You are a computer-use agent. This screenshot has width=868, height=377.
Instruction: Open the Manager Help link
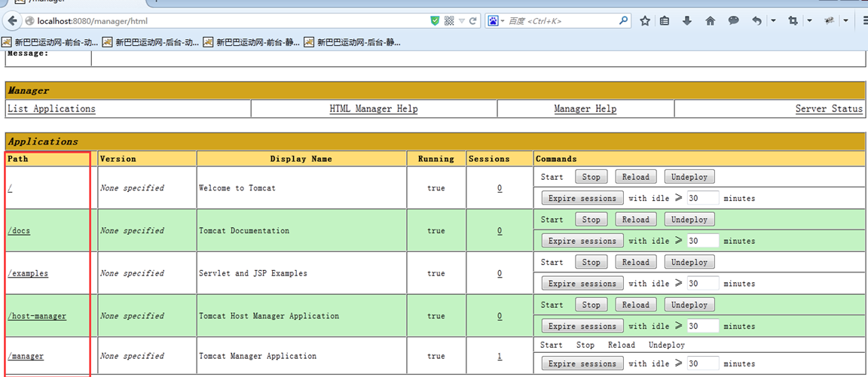(x=585, y=109)
